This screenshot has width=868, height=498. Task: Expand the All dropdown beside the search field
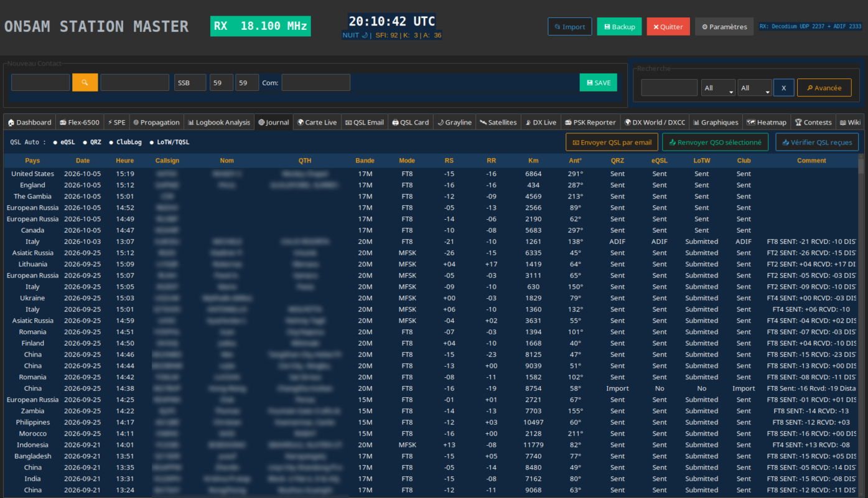point(718,88)
